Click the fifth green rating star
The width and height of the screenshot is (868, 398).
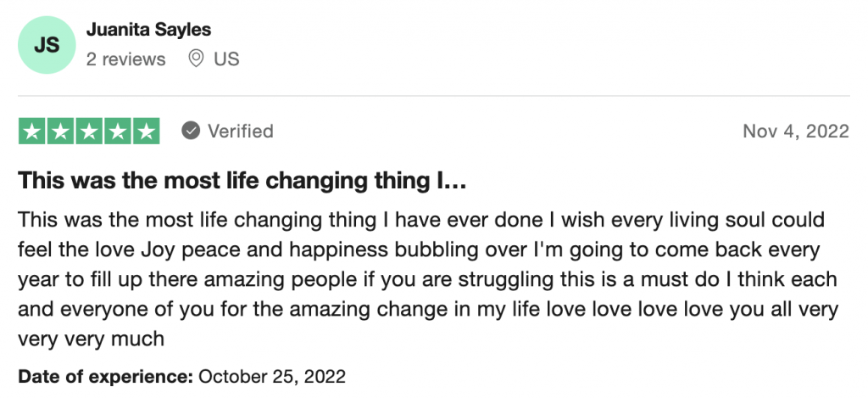[x=146, y=132]
